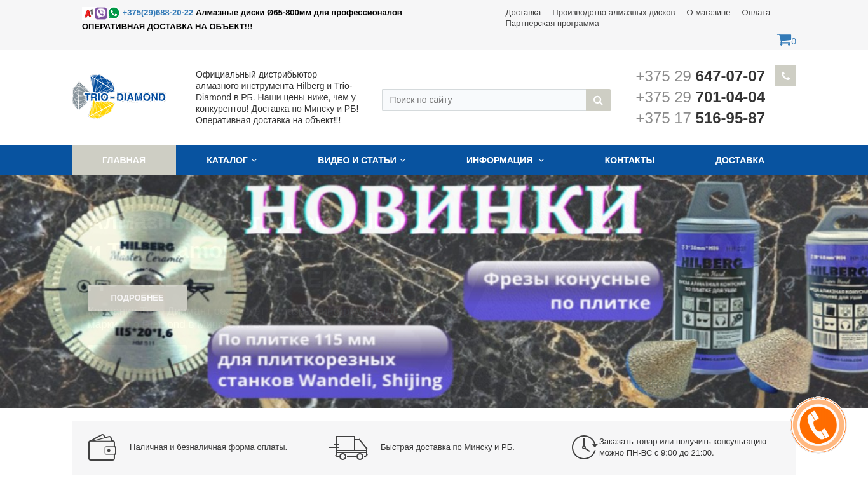Click the Новинки promotional banner heading
This screenshot has width=868, height=488.
(444, 210)
